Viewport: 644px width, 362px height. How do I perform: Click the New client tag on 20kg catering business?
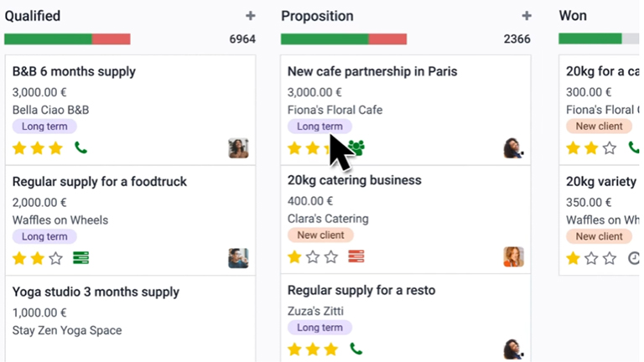(320, 235)
